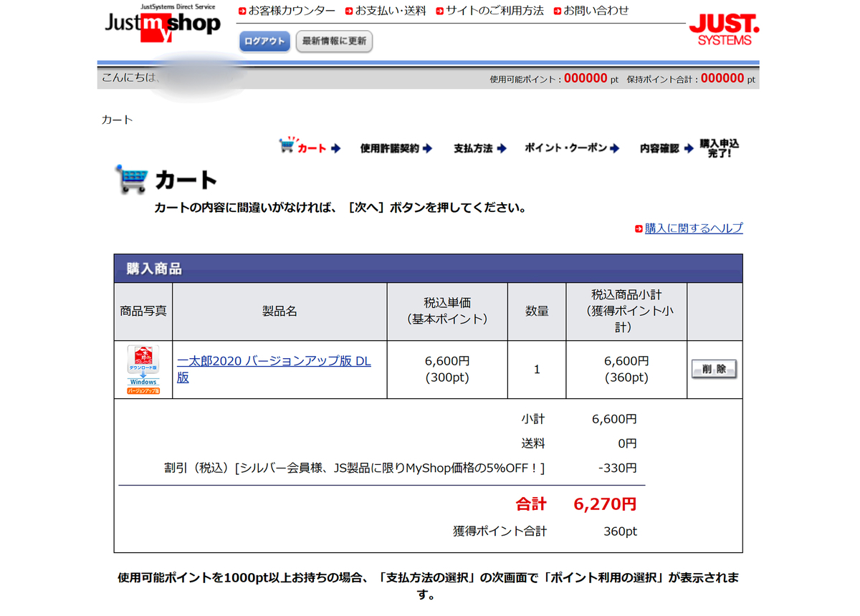The height and width of the screenshot is (616, 860).
Task: Click the large cart icon beside カート heading
Action: coord(132,179)
